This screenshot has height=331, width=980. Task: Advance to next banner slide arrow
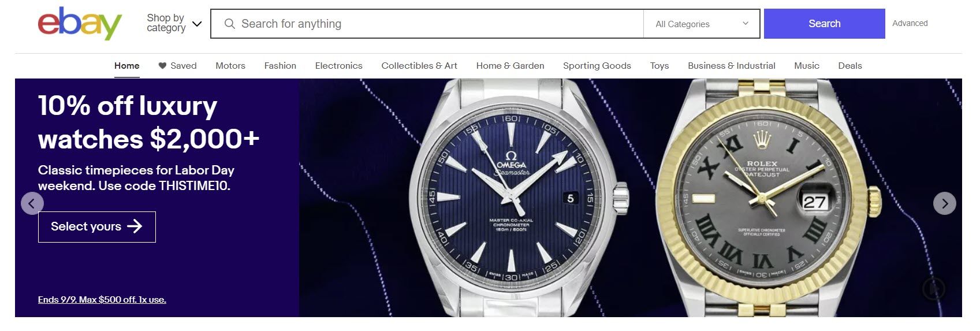[x=945, y=203]
